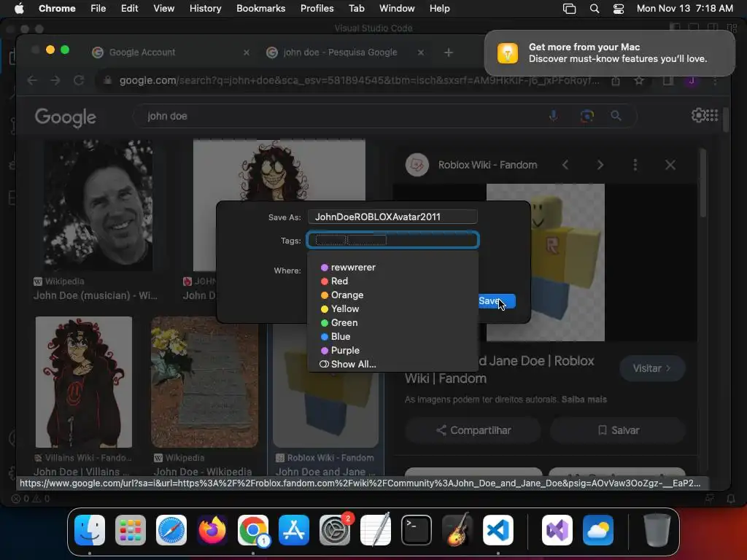This screenshot has height=560, width=747.
Task: Click the Visitar button
Action: point(652,368)
